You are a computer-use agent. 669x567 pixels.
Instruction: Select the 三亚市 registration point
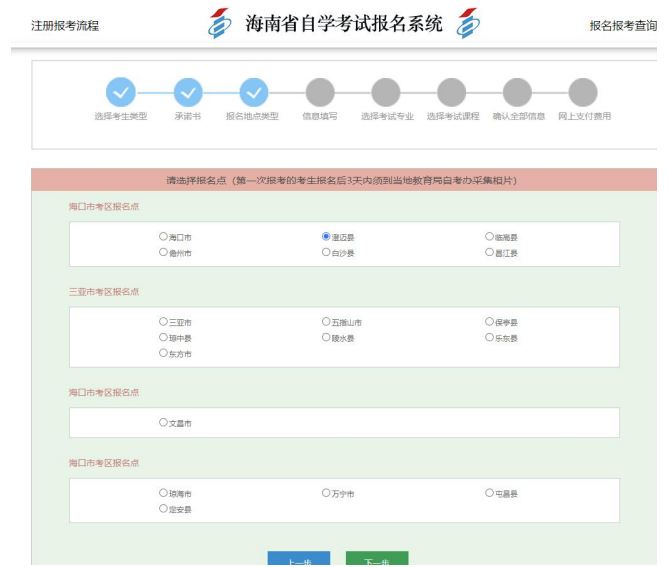pos(163,322)
